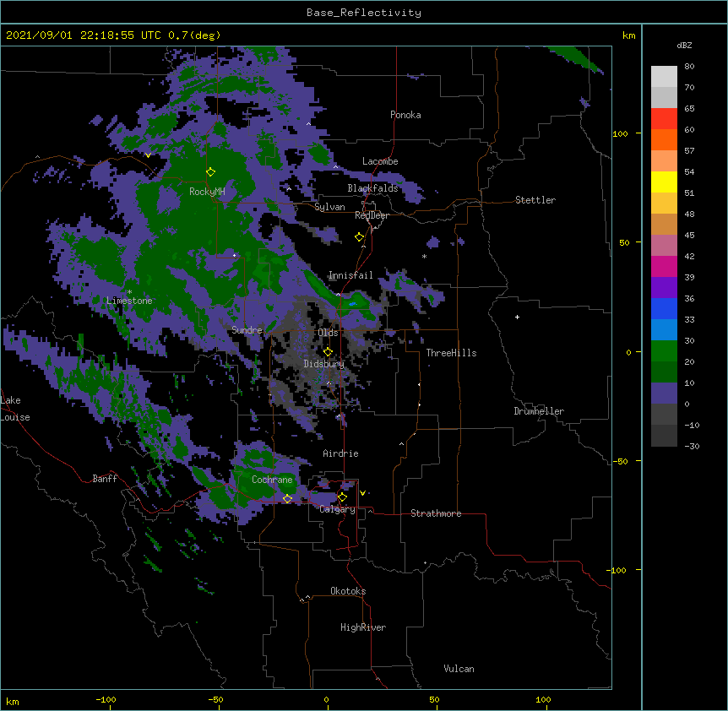Click the white asterisk marker above Limestone

point(129,292)
